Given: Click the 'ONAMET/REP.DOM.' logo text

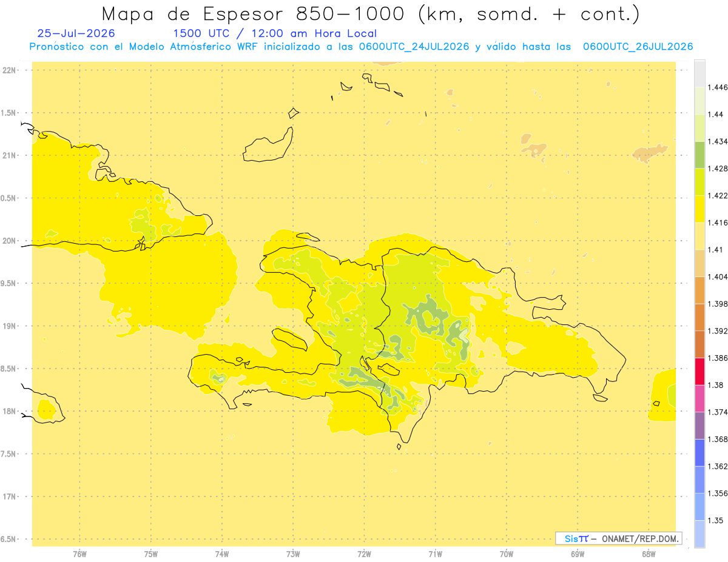Looking at the screenshot, I should coord(641,538).
